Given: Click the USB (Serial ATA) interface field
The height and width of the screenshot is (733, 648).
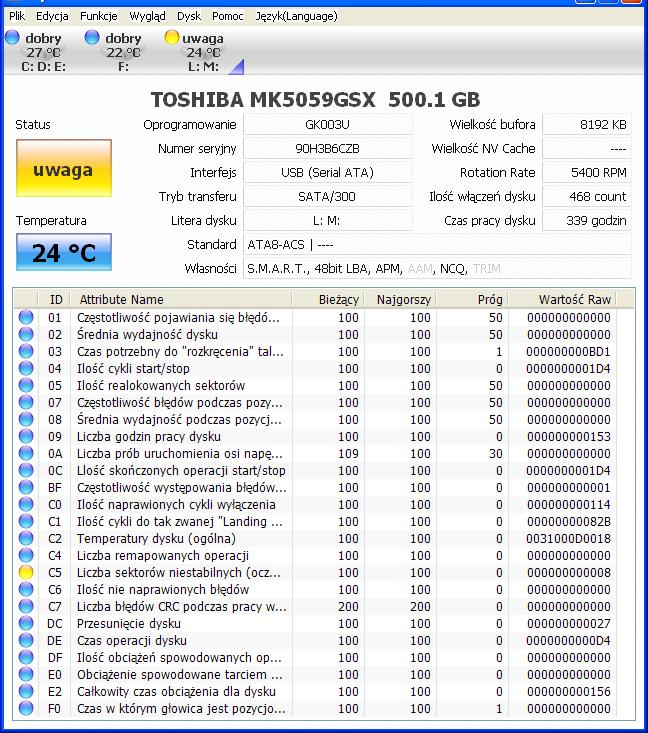Looking at the screenshot, I should (327, 172).
